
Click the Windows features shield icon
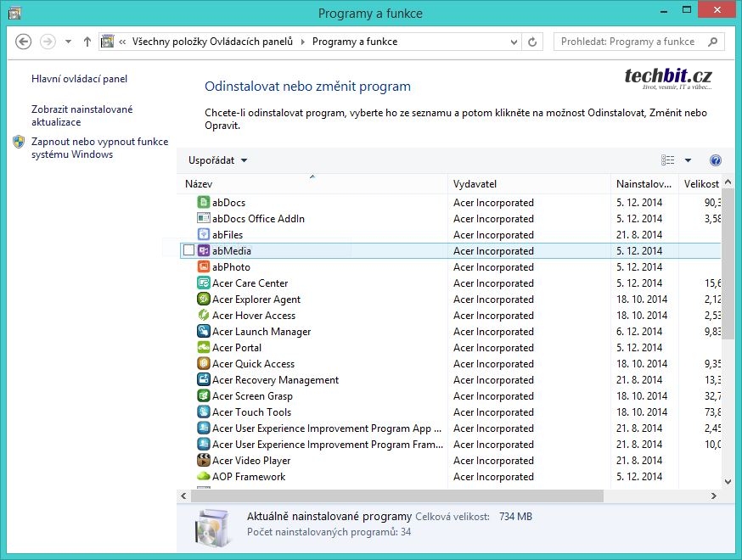pyautogui.click(x=19, y=142)
